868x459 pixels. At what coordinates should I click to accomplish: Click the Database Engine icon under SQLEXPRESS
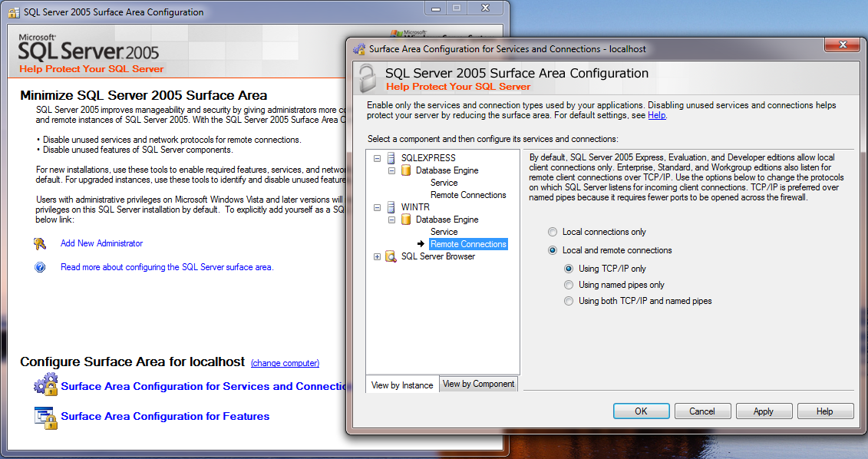(406, 170)
